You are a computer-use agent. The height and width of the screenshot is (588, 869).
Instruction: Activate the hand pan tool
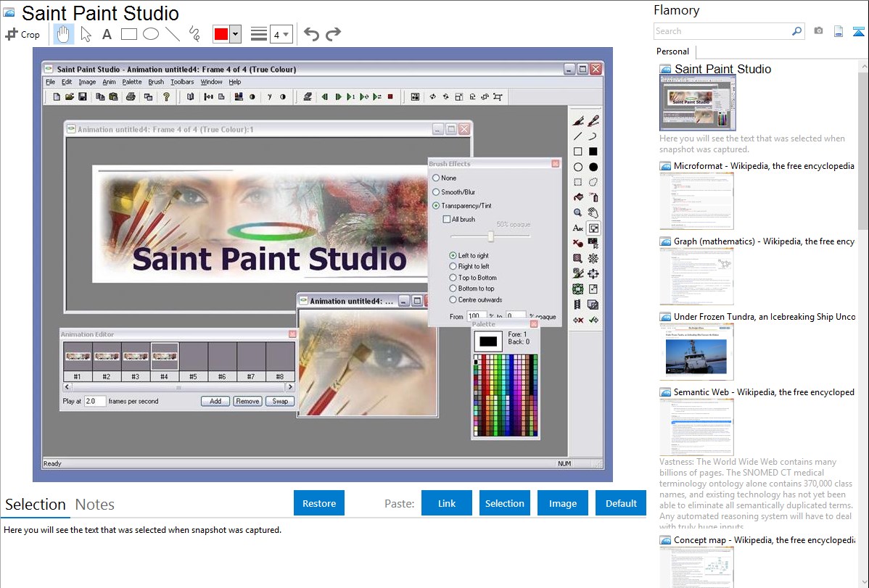64,34
